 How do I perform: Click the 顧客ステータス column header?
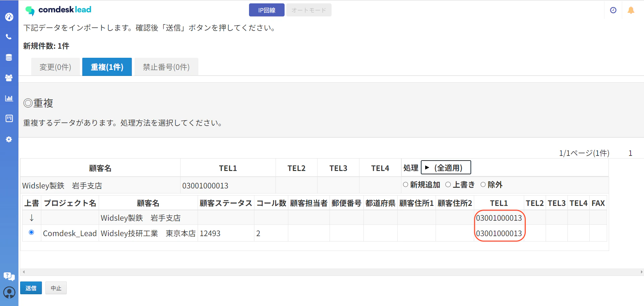point(226,203)
